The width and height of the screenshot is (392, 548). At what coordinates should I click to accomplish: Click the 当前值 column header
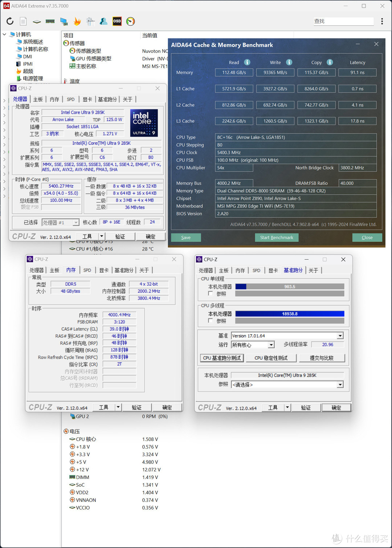pyautogui.click(x=150, y=35)
